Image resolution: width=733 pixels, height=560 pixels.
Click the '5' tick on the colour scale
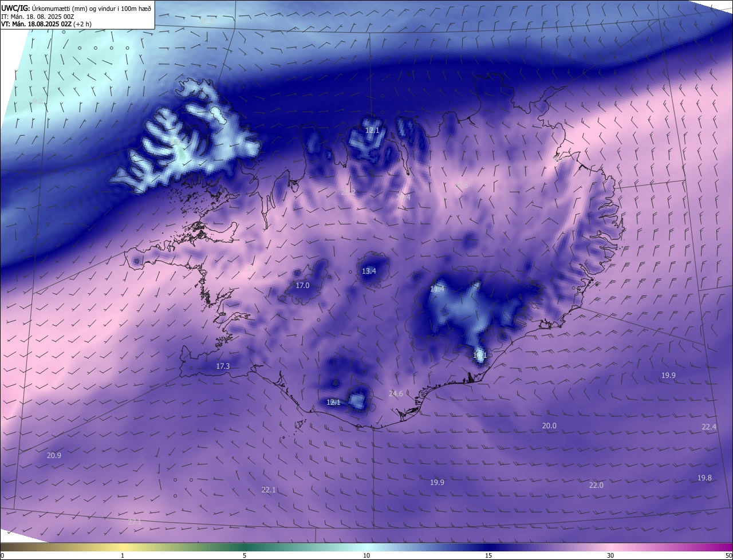(x=245, y=556)
